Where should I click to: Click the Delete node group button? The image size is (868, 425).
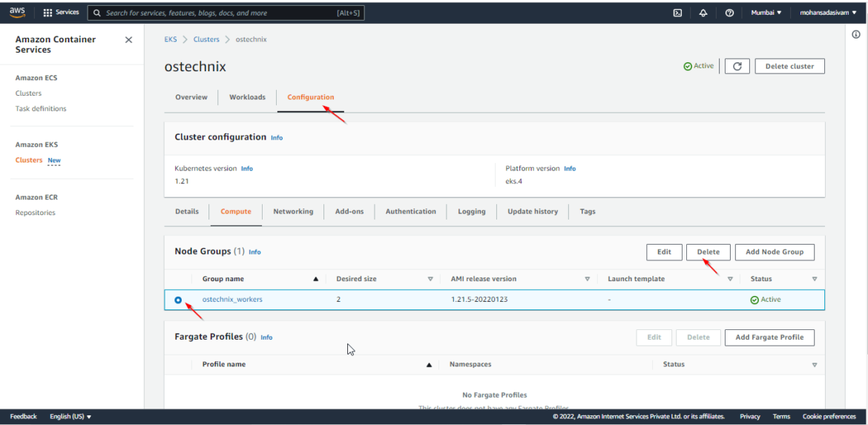[x=708, y=252]
